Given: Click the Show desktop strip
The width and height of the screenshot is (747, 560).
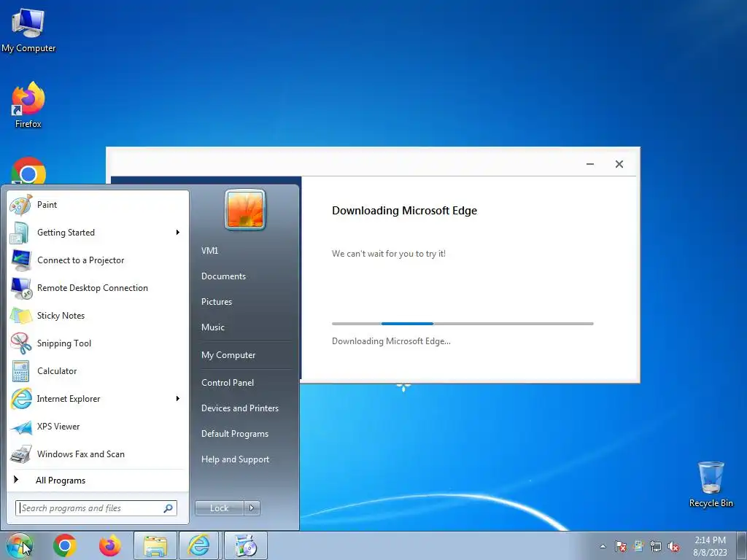Looking at the screenshot, I should pos(742,545).
